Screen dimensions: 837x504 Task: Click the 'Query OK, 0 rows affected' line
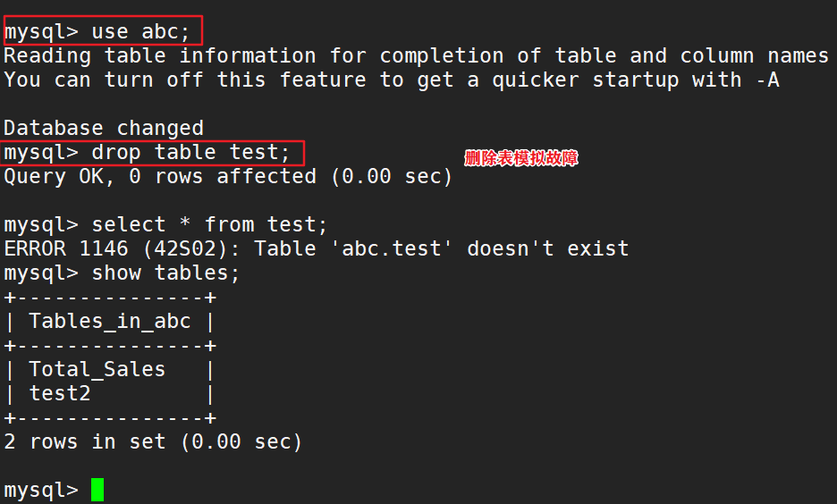click(x=228, y=176)
